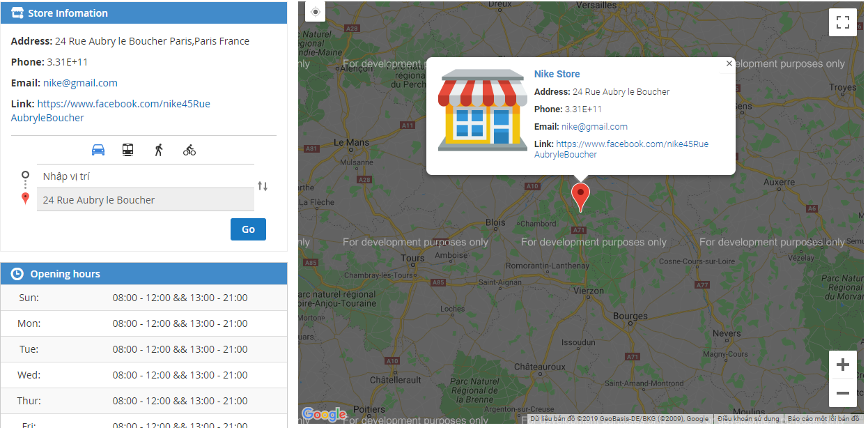868x428 pixels.
Task: Open 'Điều khoản sử dụng' terms link
Action: pyautogui.click(x=748, y=419)
